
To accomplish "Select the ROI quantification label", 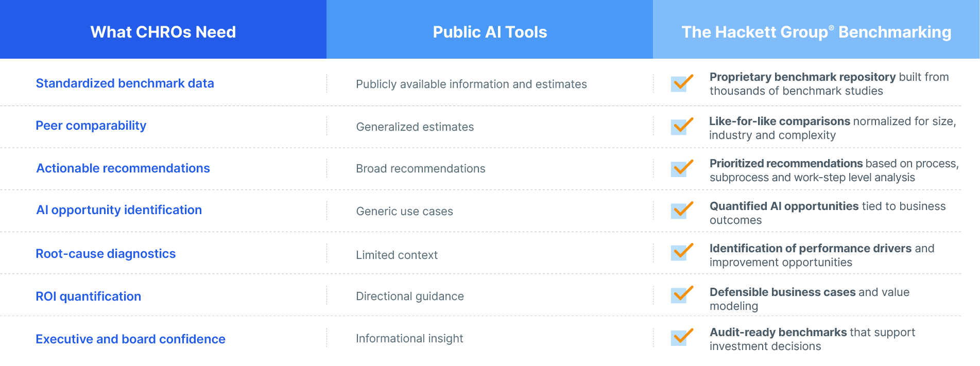I will 88,297.
